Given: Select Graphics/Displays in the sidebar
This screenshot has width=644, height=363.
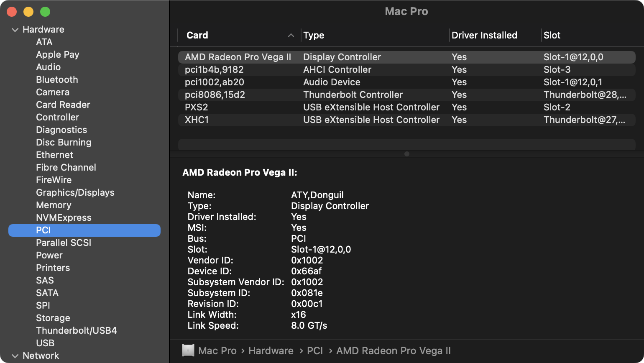Looking at the screenshot, I should [x=75, y=192].
